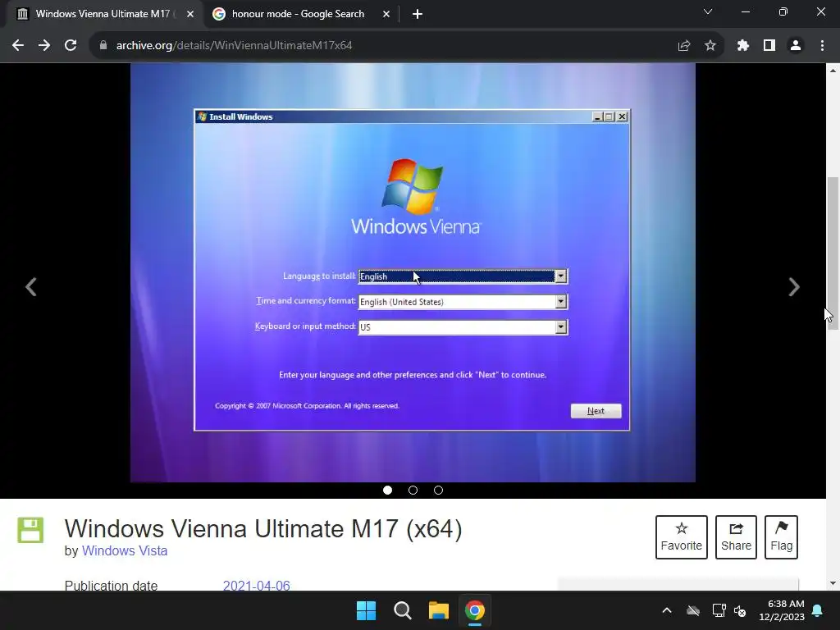Click the page vertical scrollbar thumb
840x630 pixels.
[833, 253]
